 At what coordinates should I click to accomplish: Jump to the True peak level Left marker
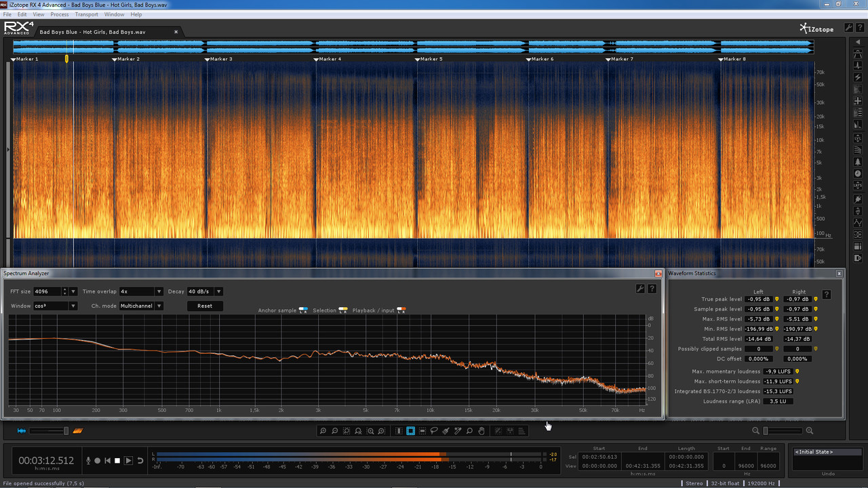click(776, 299)
